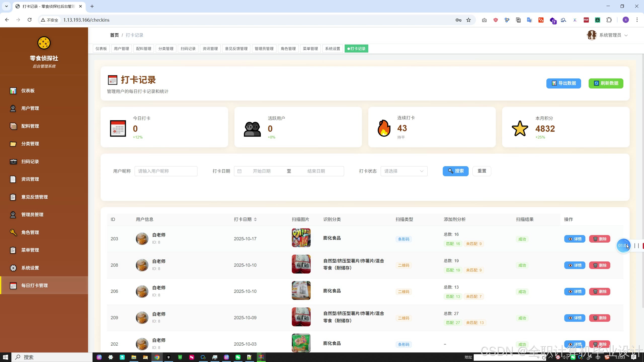Open 意见反馈管理 tab in tag bar
Image resolution: width=644 pixels, height=362 pixels.
point(236,49)
